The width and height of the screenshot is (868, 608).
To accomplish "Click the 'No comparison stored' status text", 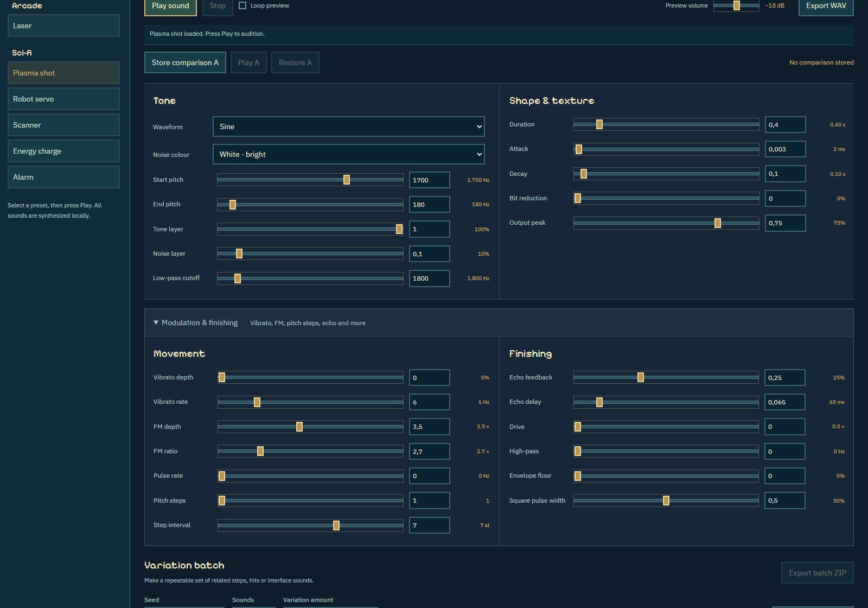I will point(821,62).
